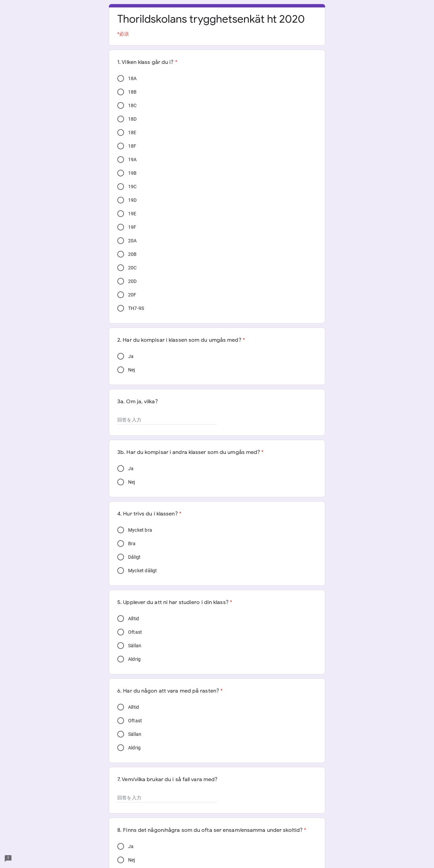Choose class 19C option
434x868 pixels.
click(121, 187)
